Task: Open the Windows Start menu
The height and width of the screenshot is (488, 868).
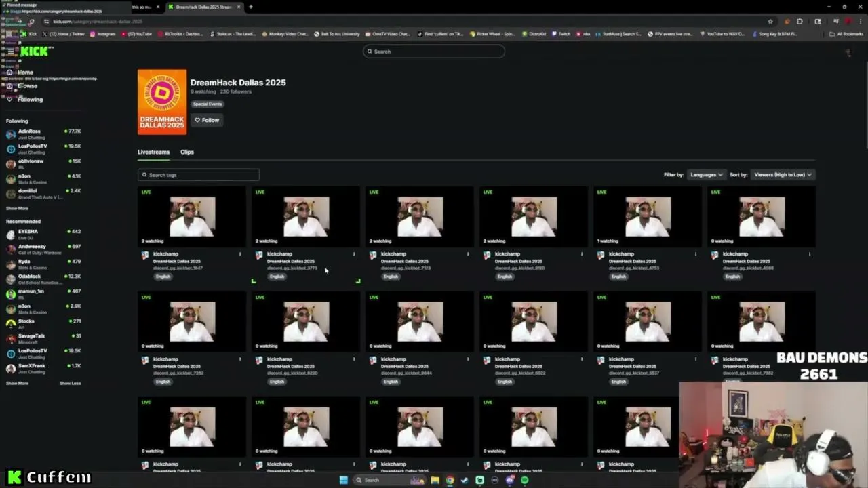Action: [344, 481]
